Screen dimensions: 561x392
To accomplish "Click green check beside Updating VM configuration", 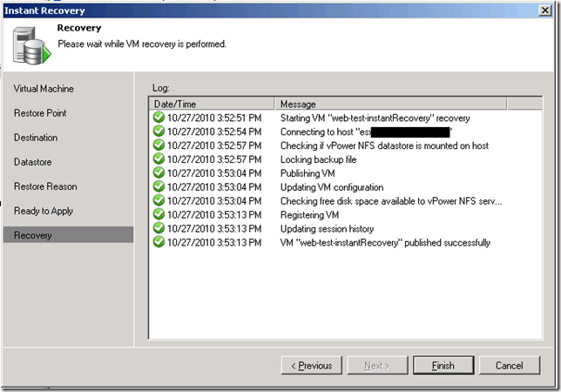I will [x=158, y=186].
